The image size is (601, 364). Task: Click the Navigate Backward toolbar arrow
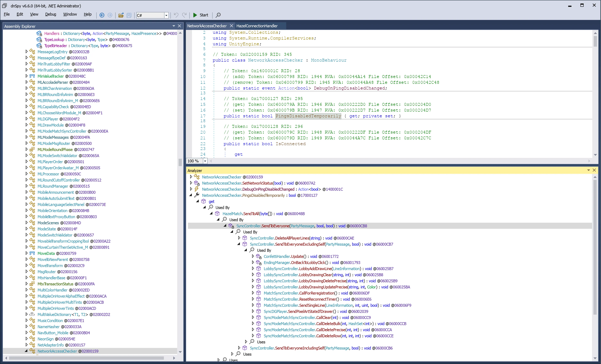[102, 15]
